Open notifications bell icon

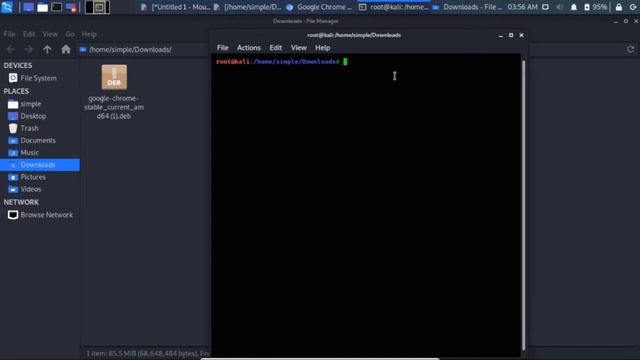click(574, 7)
